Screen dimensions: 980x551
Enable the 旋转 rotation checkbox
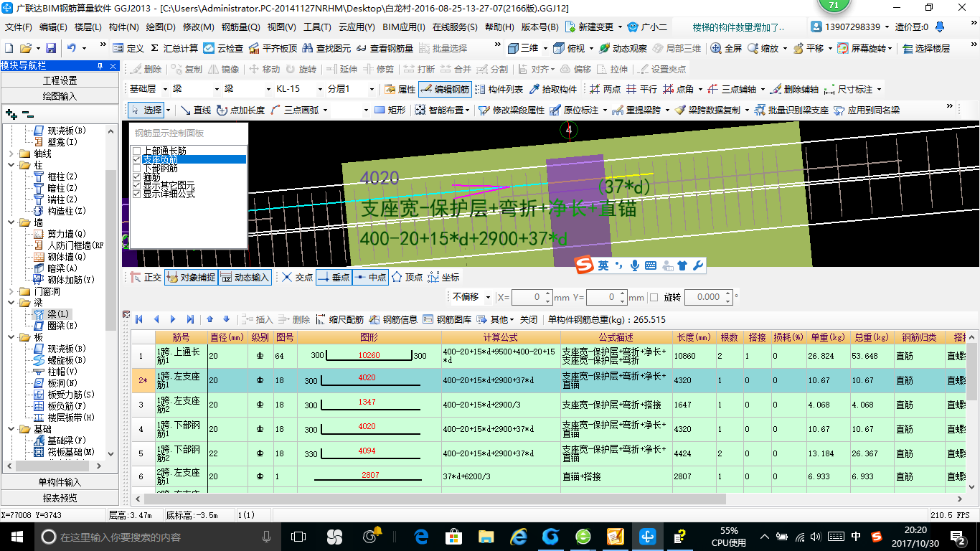(654, 297)
